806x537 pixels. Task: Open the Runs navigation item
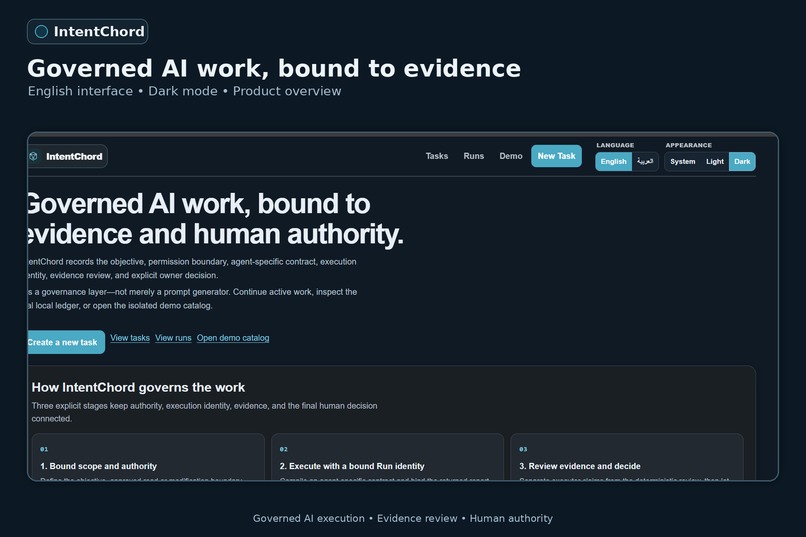point(473,156)
